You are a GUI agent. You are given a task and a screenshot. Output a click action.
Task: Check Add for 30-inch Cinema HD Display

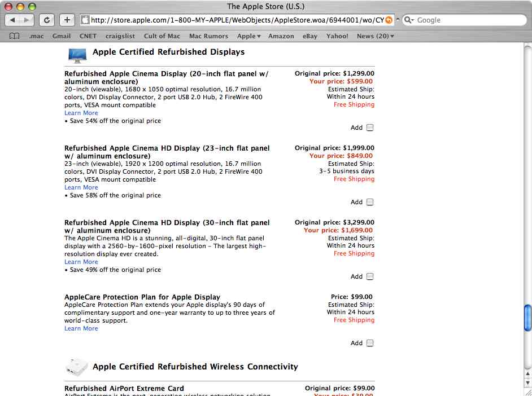coord(370,277)
